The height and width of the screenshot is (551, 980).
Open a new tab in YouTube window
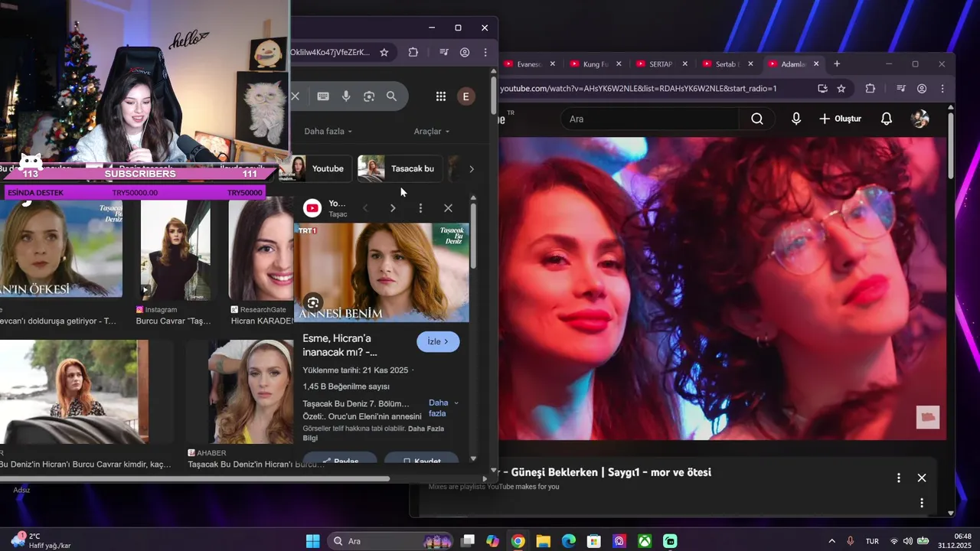[x=837, y=64]
